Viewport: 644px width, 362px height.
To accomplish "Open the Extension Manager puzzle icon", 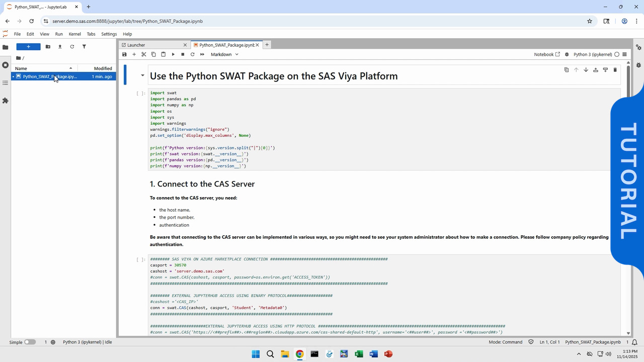I will 6,101.
